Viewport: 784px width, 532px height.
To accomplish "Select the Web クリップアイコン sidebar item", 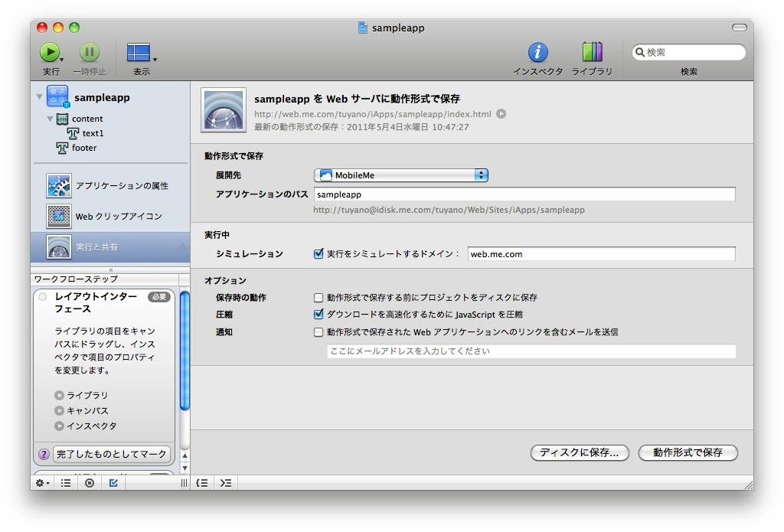I will click(x=118, y=217).
